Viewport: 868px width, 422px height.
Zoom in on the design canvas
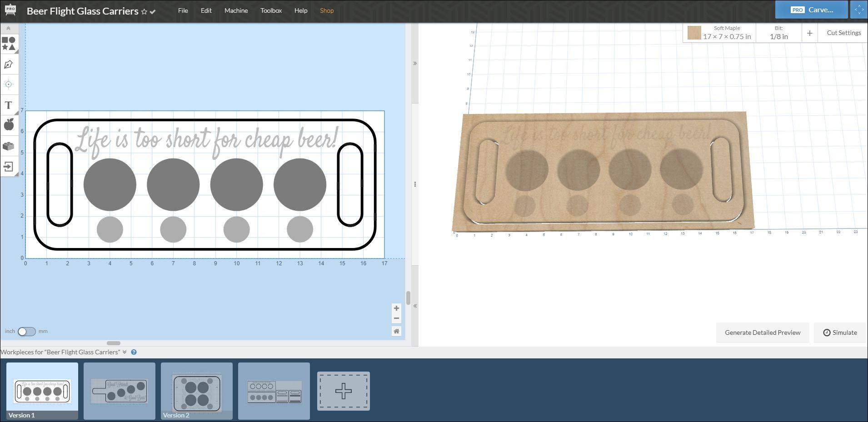396,308
